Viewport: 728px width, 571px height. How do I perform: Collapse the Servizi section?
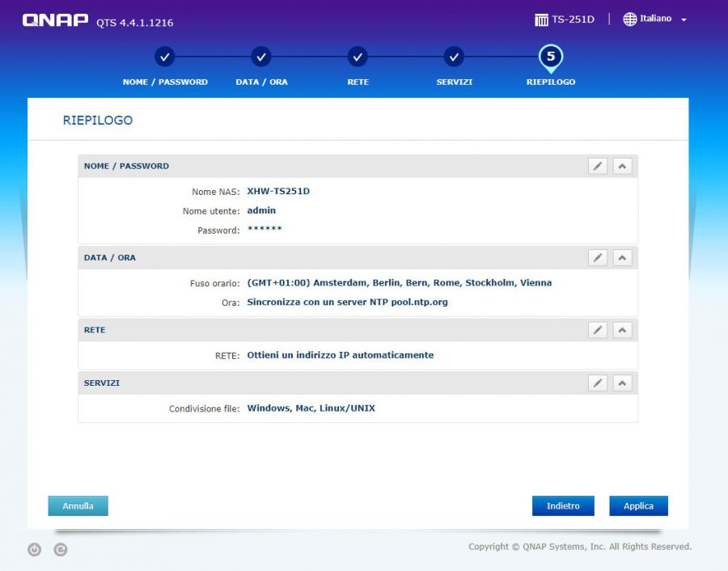(622, 383)
